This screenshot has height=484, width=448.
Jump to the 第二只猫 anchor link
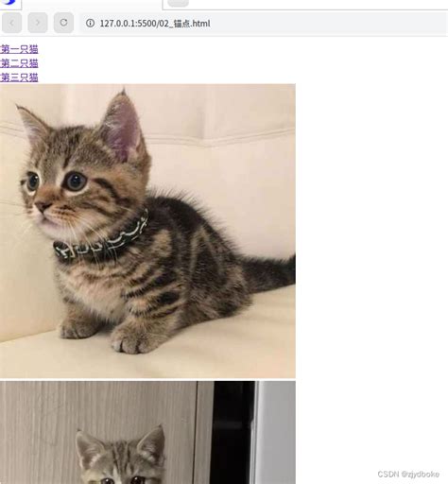[19, 63]
